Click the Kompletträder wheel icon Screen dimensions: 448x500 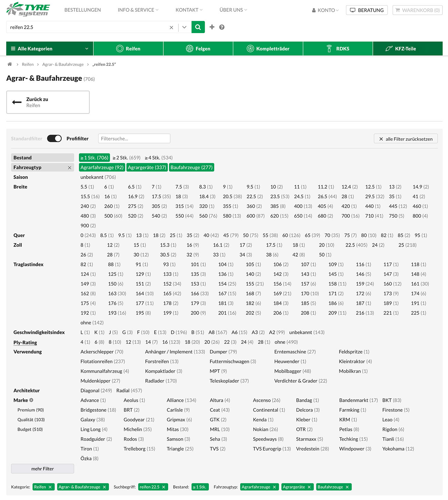[x=251, y=48]
